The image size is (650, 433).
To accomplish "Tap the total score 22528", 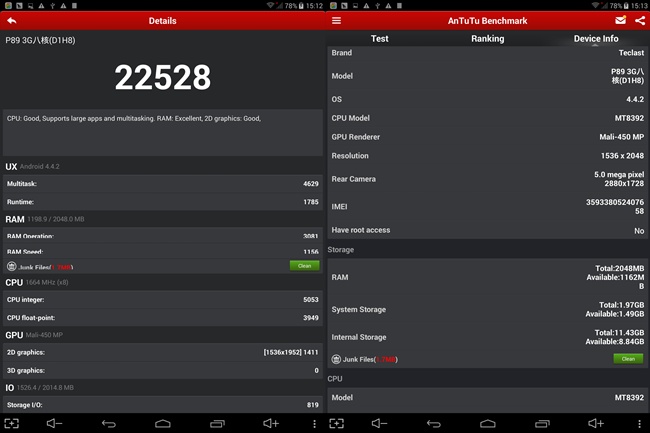I will click(x=162, y=77).
